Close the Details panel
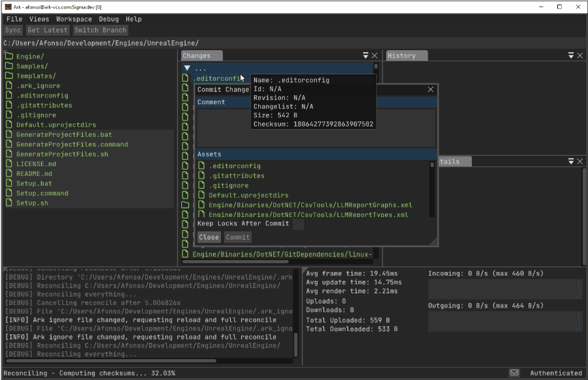The height and width of the screenshot is (380, 588). [x=580, y=161]
